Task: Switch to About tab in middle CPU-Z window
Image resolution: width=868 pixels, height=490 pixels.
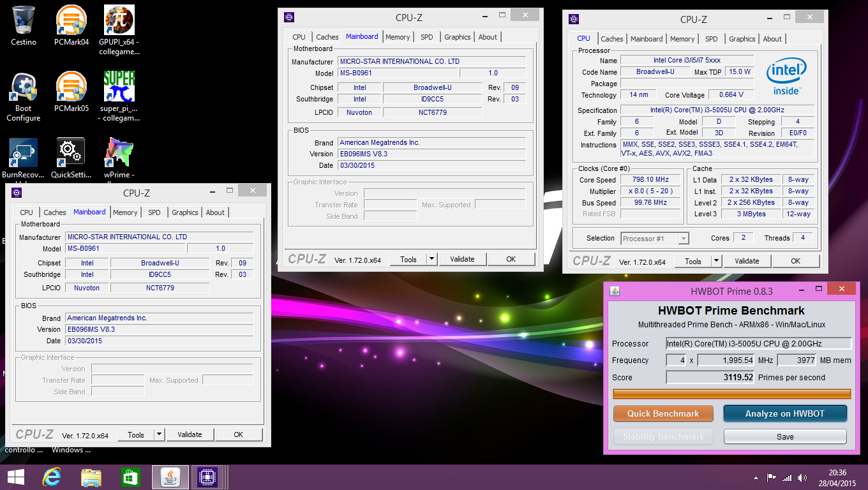Action: point(488,37)
